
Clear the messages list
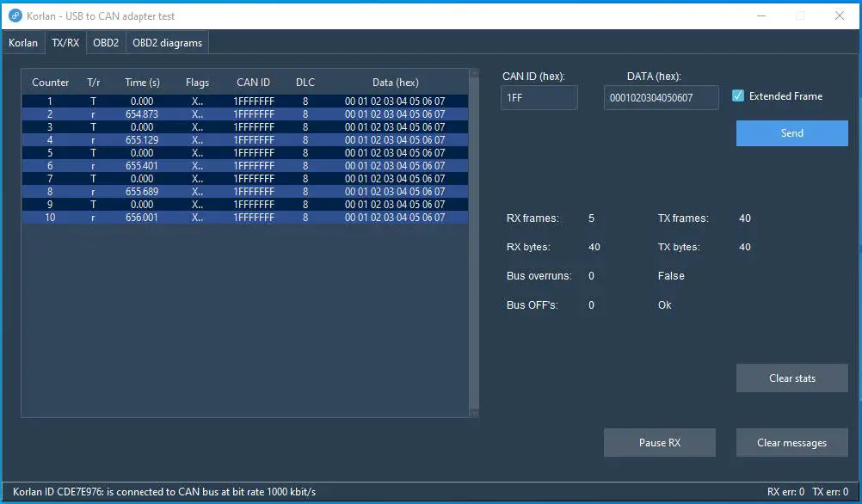coord(791,442)
